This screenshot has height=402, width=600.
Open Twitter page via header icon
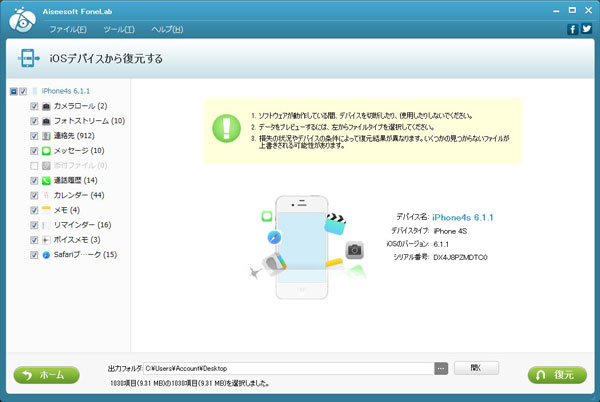click(x=586, y=29)
